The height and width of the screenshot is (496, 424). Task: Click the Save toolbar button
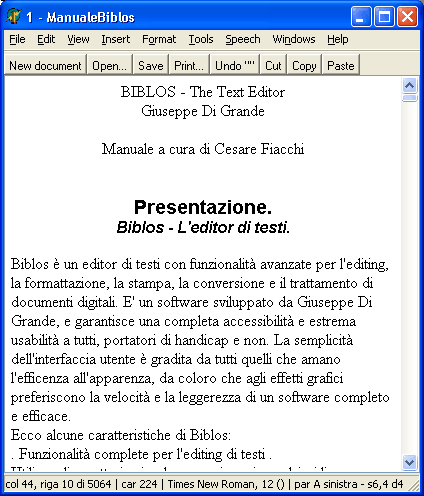coord(151,65)
